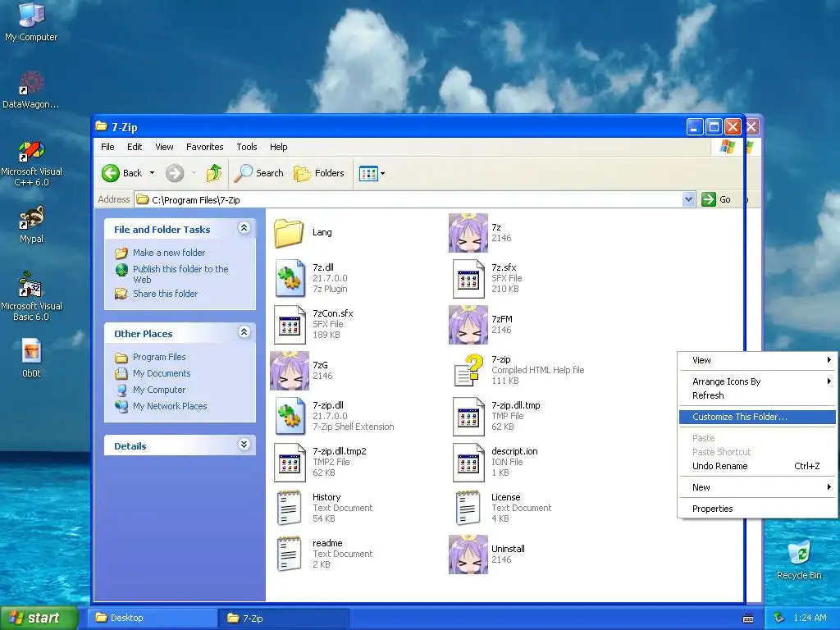
Task: Open the Help menu
Action: click(279, 147)
